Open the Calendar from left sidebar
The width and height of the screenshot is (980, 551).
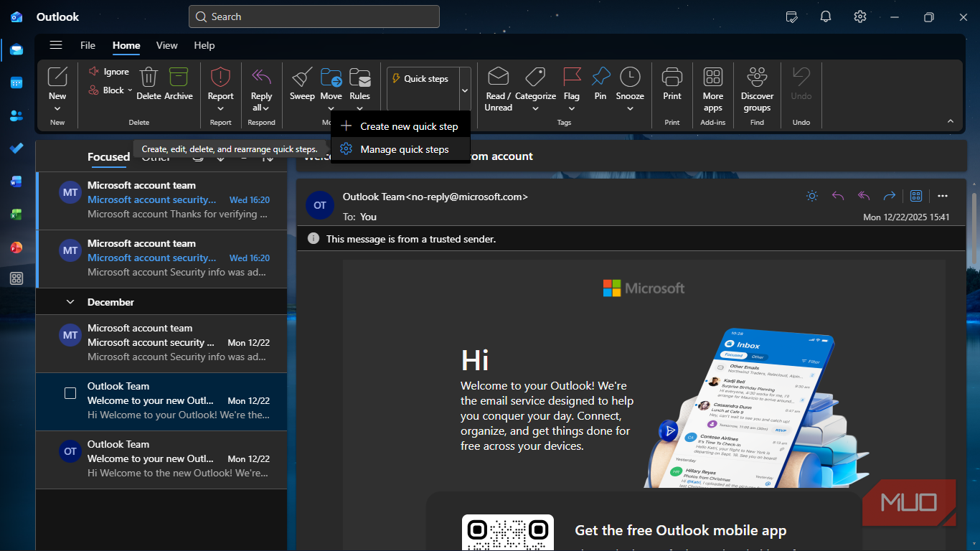pos(17,83)
